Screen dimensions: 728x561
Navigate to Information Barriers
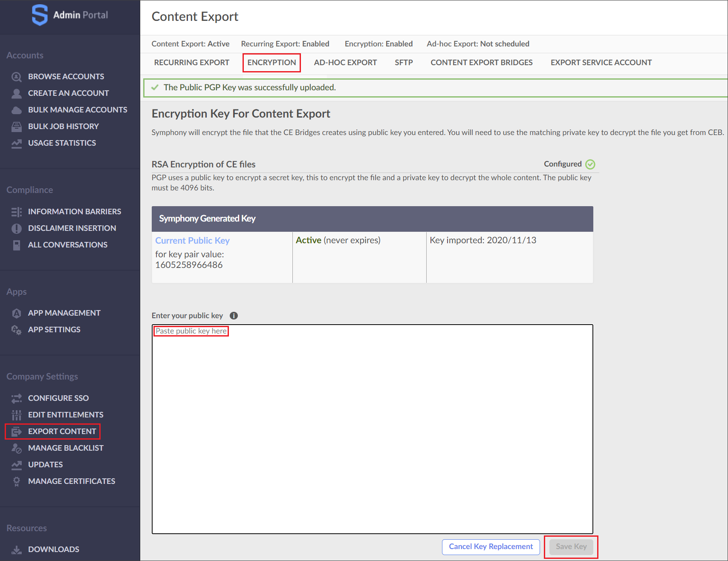tap(75, 212)
